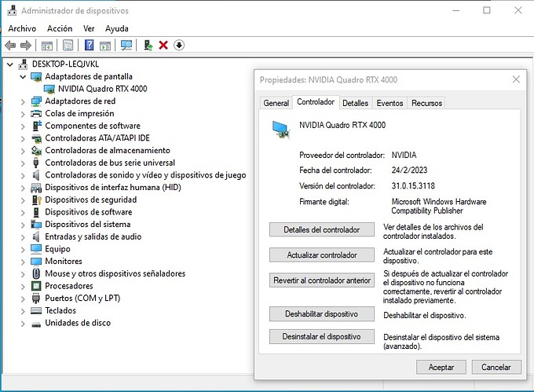Switch to the Recursos tab
This screenshot has width=534, height=392.
click(x=426, y=103)
